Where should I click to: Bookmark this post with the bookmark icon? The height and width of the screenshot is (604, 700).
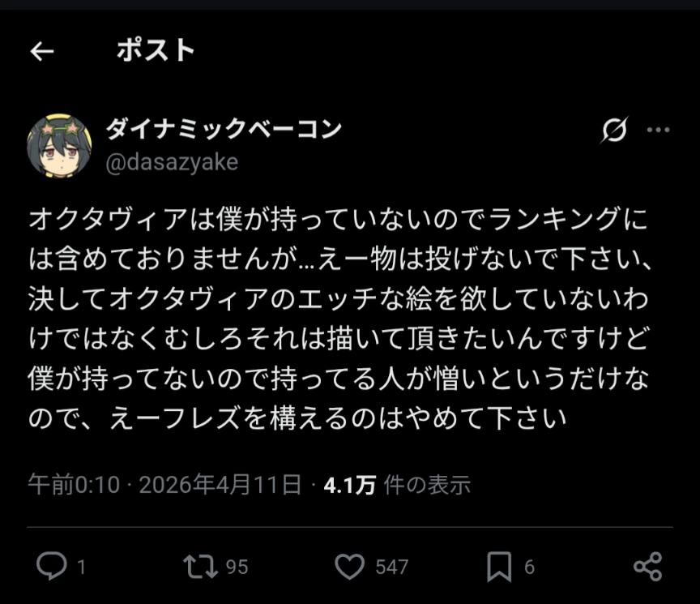499,566
